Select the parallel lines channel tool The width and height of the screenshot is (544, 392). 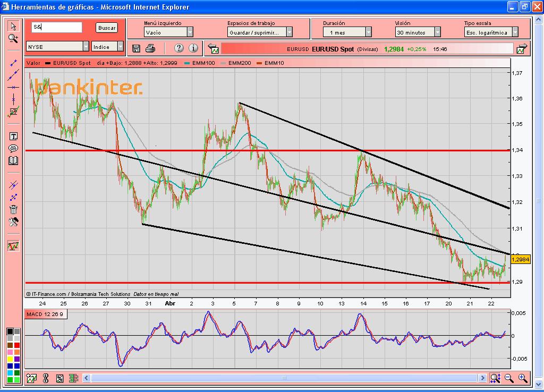coord(13,185)
